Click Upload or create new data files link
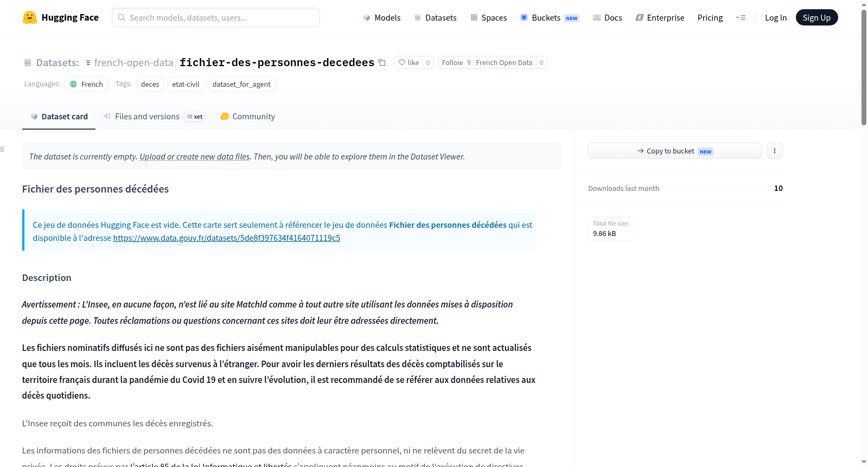This screenshot has height=467, width=868. point(195,156)
